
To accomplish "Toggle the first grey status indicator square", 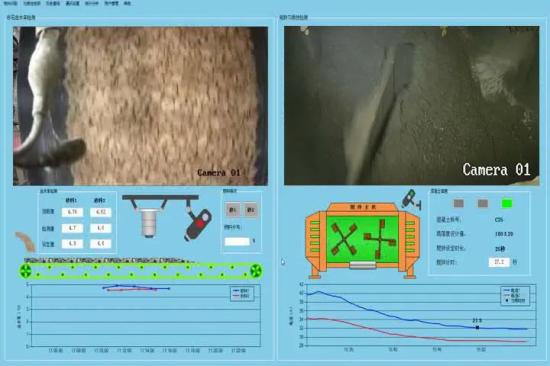I will pos(459,203).
